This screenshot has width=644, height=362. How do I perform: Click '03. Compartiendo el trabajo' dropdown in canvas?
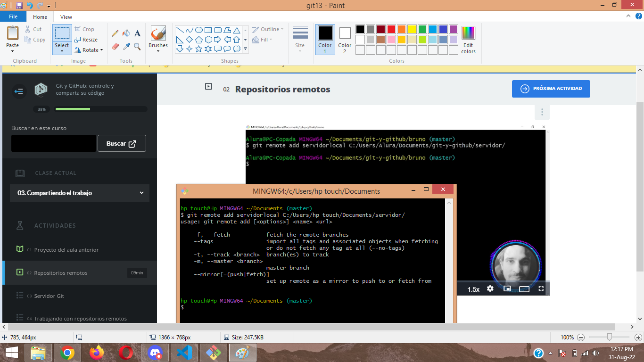(80, 193)
